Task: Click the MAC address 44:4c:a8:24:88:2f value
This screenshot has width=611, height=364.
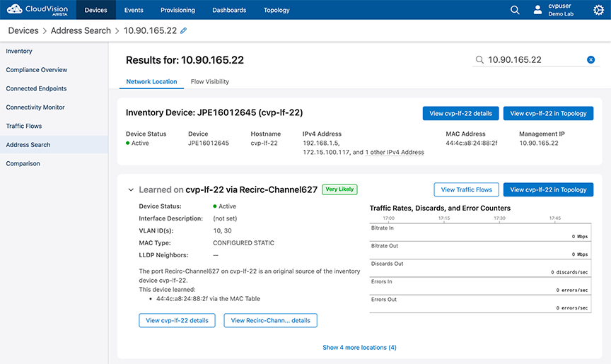Action: coord(472,143)
